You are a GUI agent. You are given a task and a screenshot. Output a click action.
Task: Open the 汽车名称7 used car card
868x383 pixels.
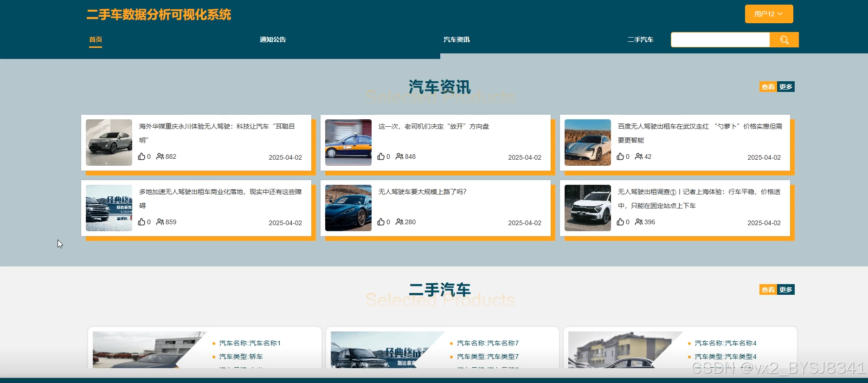443,348
